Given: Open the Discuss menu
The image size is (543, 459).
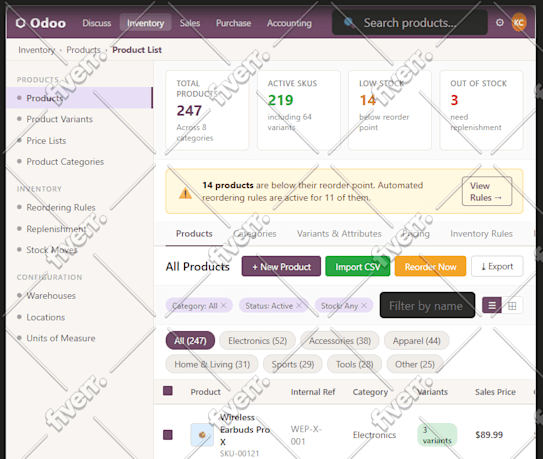Looking at the screenshot, I should click(x=97, y=23).
